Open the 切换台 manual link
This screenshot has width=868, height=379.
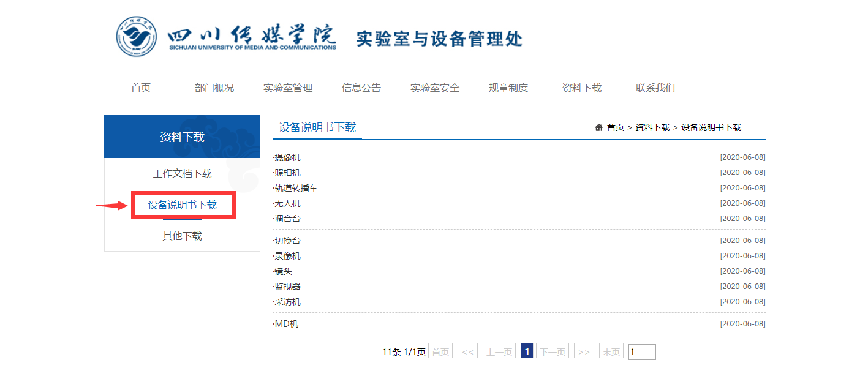pos(287,241)
